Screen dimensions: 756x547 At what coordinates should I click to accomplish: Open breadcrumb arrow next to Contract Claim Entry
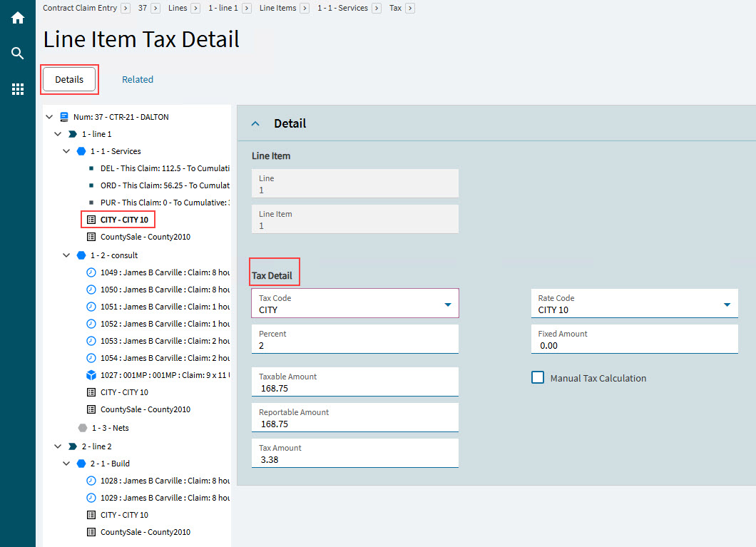coord(126,8)
